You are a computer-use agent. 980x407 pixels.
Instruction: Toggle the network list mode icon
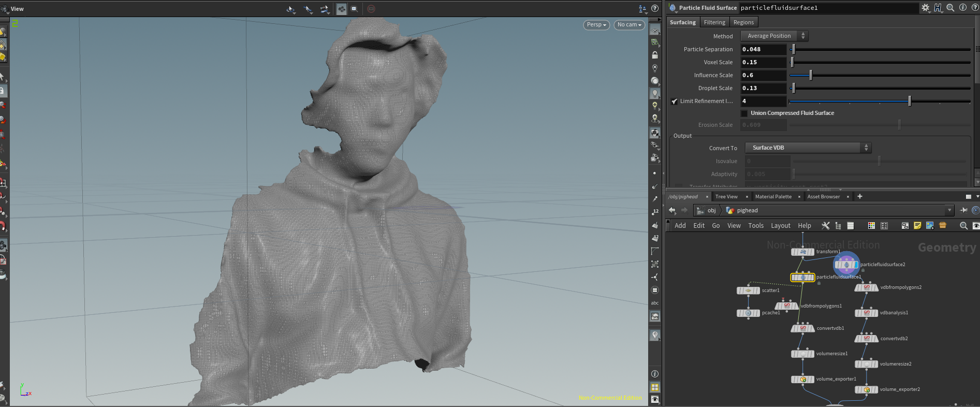tap(851, 226)
